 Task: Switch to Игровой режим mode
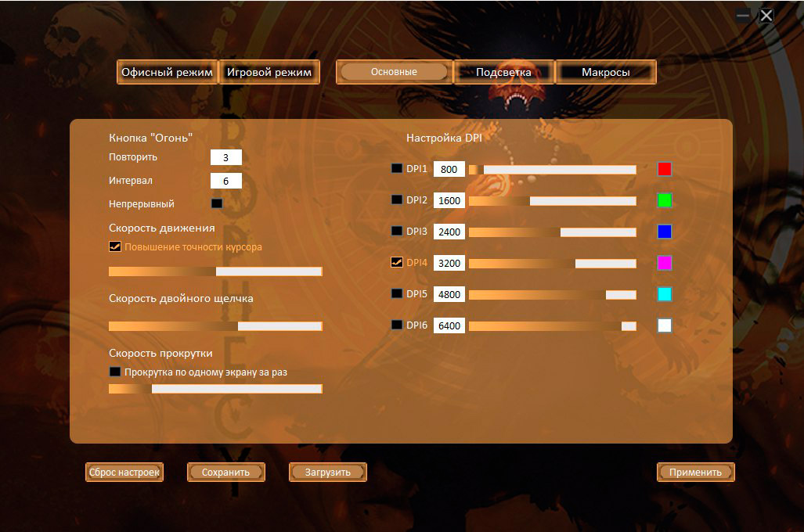pyautogui.click(x=269, y=72)
